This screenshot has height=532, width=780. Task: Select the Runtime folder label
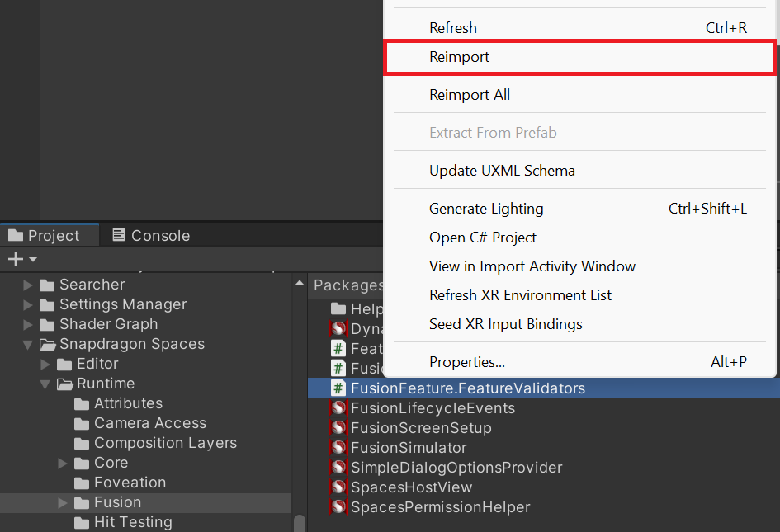[x=106, y=384]
